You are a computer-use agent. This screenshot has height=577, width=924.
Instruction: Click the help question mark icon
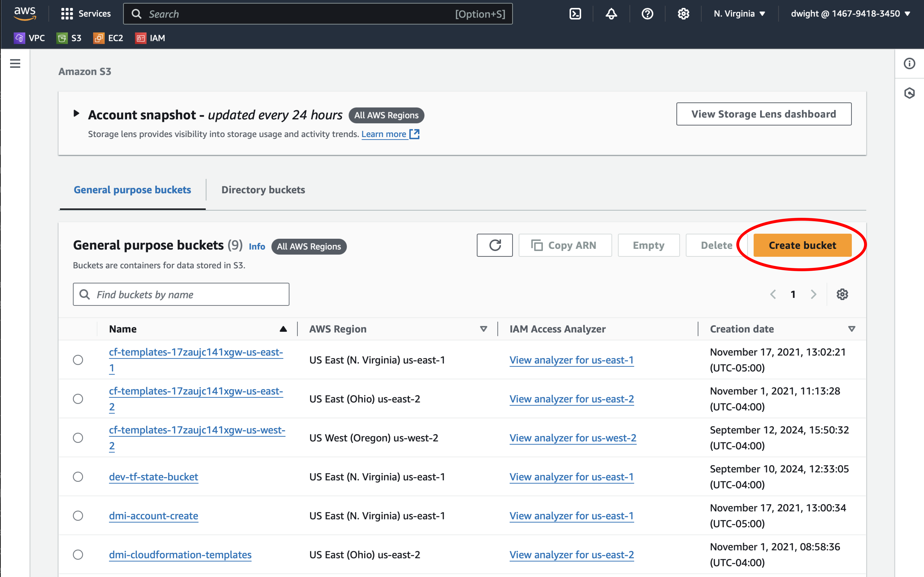click(647, 14)
